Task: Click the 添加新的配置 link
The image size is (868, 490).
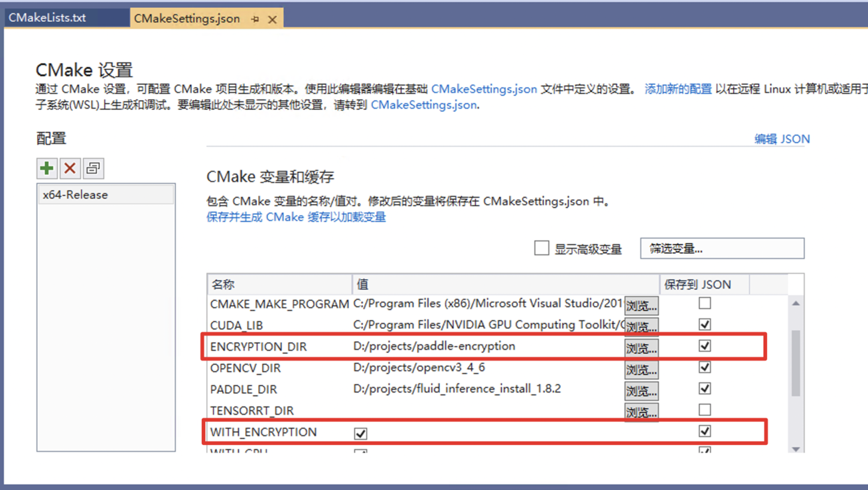Action: click(678, 89)
